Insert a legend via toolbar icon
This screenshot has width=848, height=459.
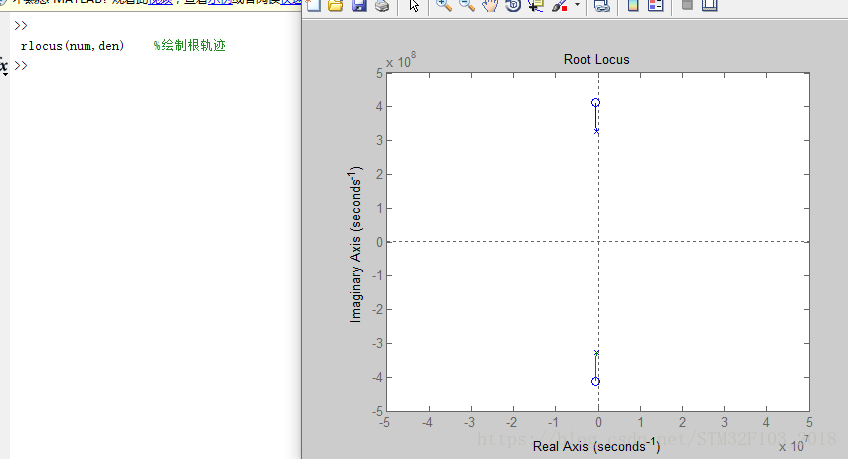[655, 5]
